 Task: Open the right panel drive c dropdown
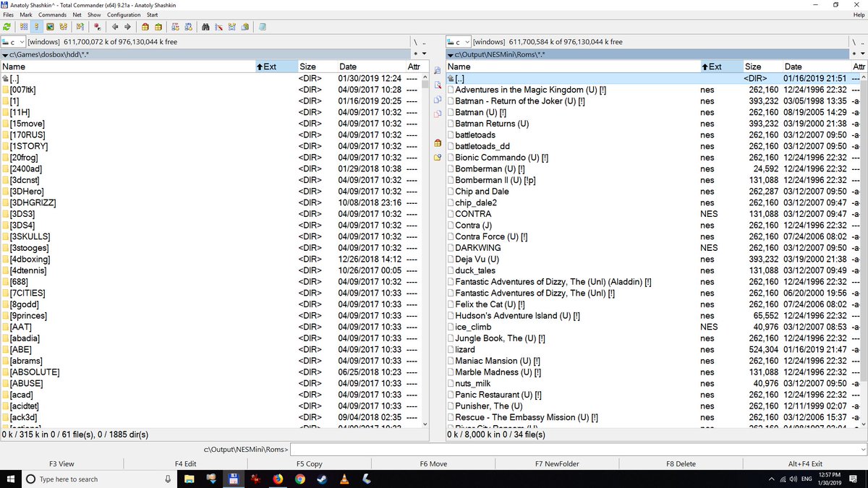(459, 42)
